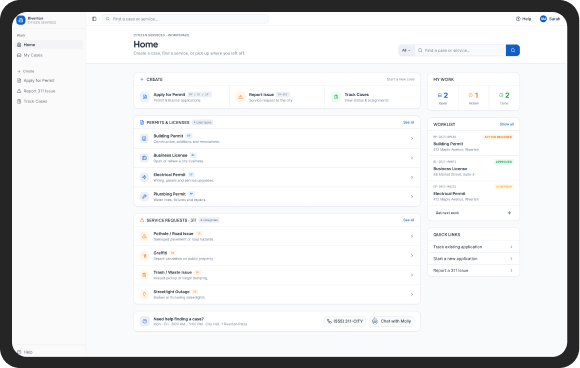The height and width of the screenshot is (368, 580).
Task: Open the Electrical Permit worklist item
Action: click(473, 193)
